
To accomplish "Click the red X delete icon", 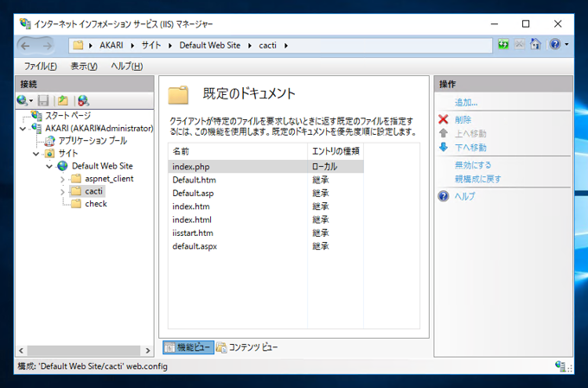I will point(444,119).
